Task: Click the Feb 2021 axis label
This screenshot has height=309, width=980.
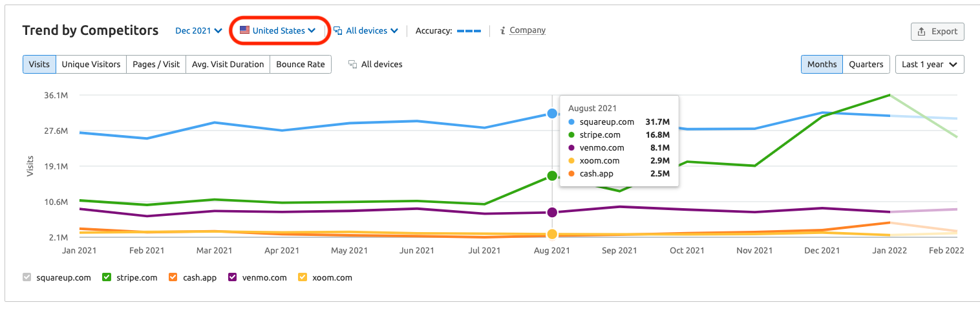Action: pos(147,250)
